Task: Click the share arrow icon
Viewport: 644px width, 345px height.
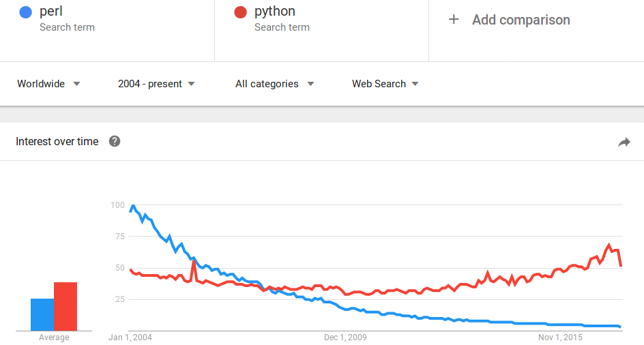Action: pos(624,142)
